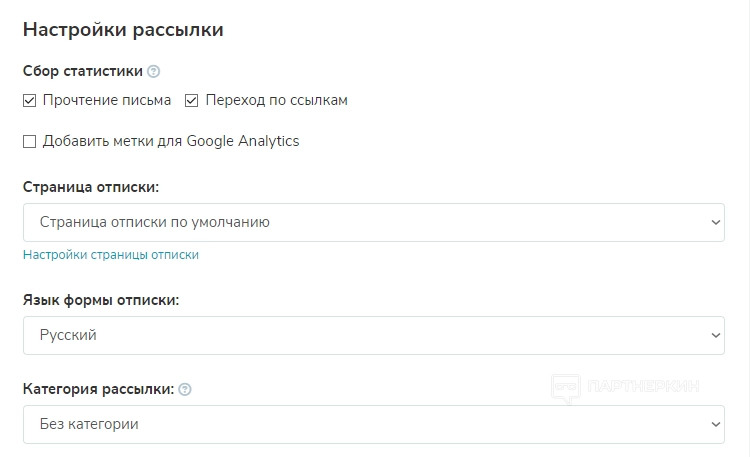Click the 'Страница отписки:' field label
750x457 pixels.
pyautogui.click(x=91, y=187)
